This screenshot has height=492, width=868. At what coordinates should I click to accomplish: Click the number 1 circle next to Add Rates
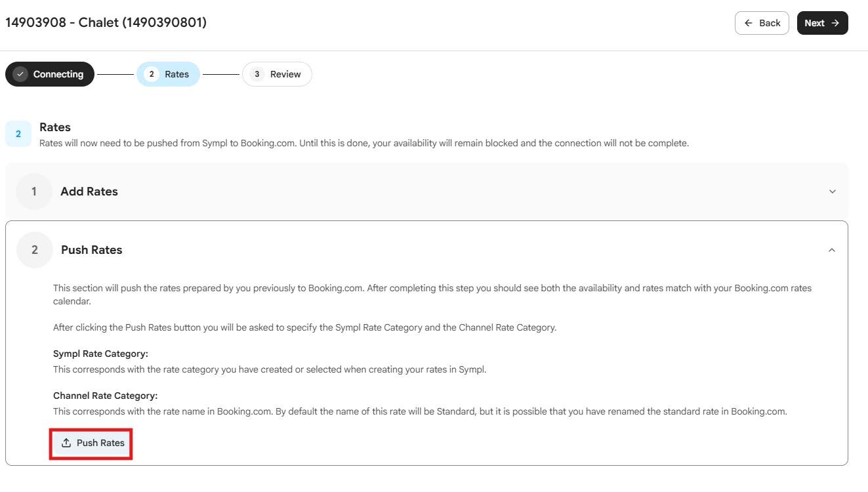[34, 192]
